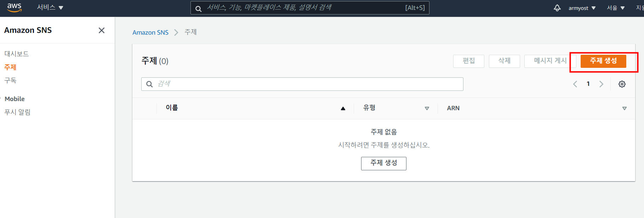Open the armyost account dropdown
This screenshot has width=644, height=218.
pyautogui.click(x=582, y=8)
